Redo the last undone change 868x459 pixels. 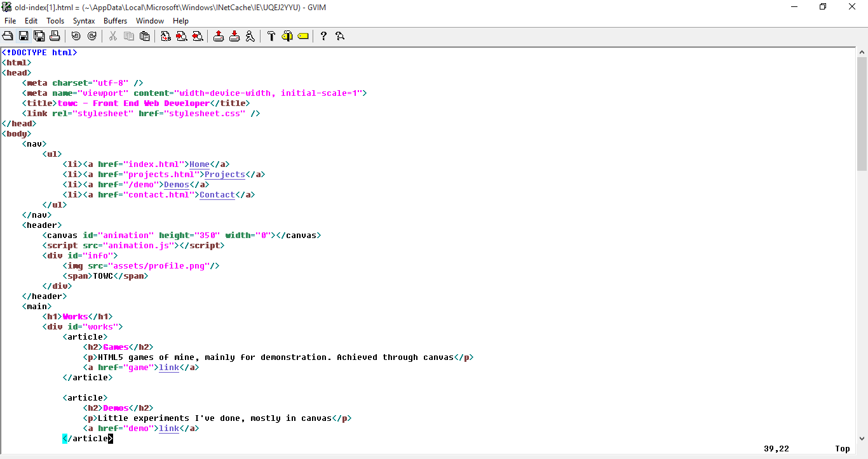(x=92, y=36)
